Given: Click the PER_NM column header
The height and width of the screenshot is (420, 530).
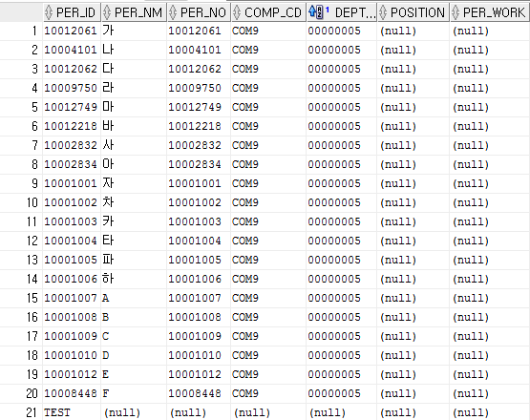Looking at the screenshot, I should tap(134, 12).
